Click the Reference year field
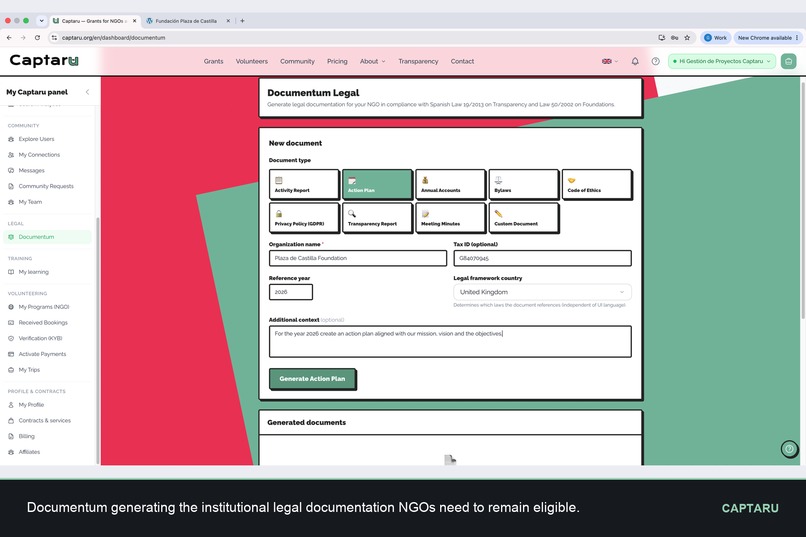The image size is (806, 537). [x=290, y=292]
